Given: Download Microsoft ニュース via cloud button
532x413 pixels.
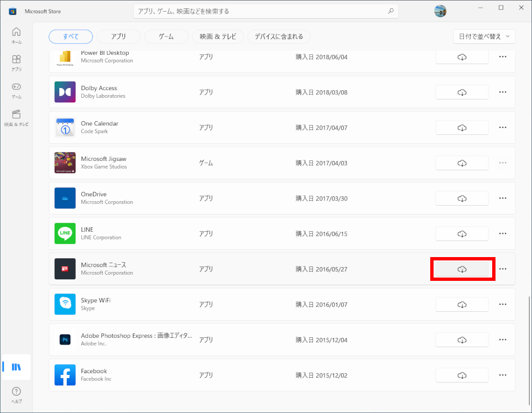Looking at the screenshot, I should (462, 269).
